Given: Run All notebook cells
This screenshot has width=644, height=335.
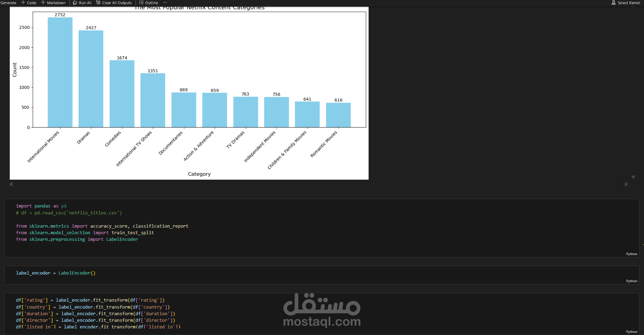Looking at the screenshot, I should tap(82, 3).
